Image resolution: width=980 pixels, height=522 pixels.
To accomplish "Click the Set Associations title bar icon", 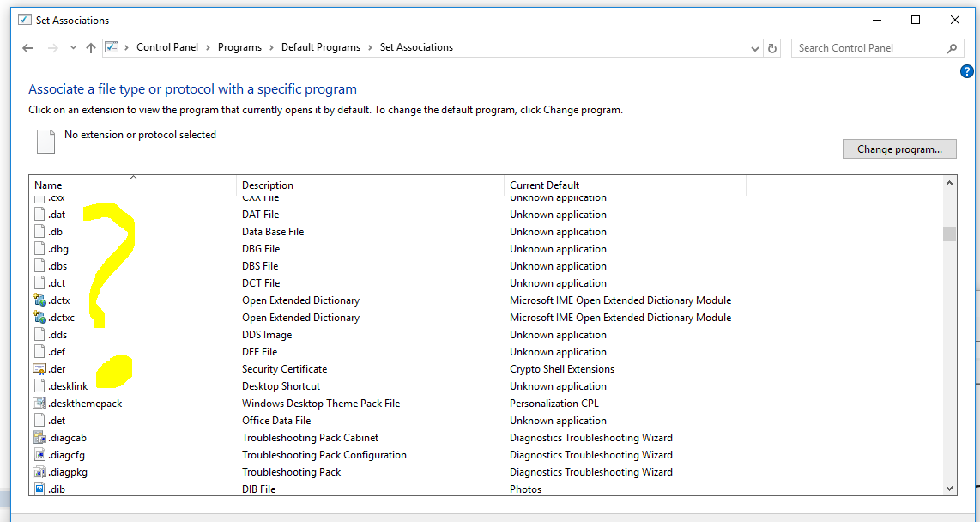I will click(x=25, y=20).
